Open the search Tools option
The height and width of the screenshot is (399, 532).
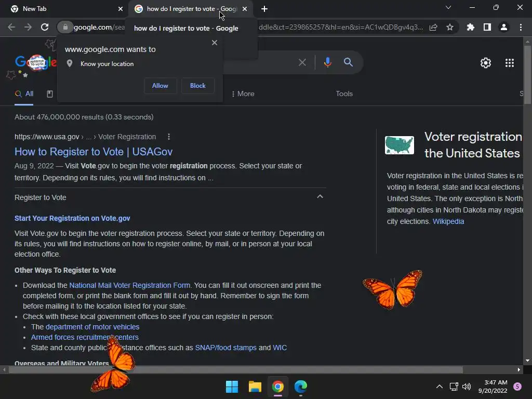[x=344, y=94]
